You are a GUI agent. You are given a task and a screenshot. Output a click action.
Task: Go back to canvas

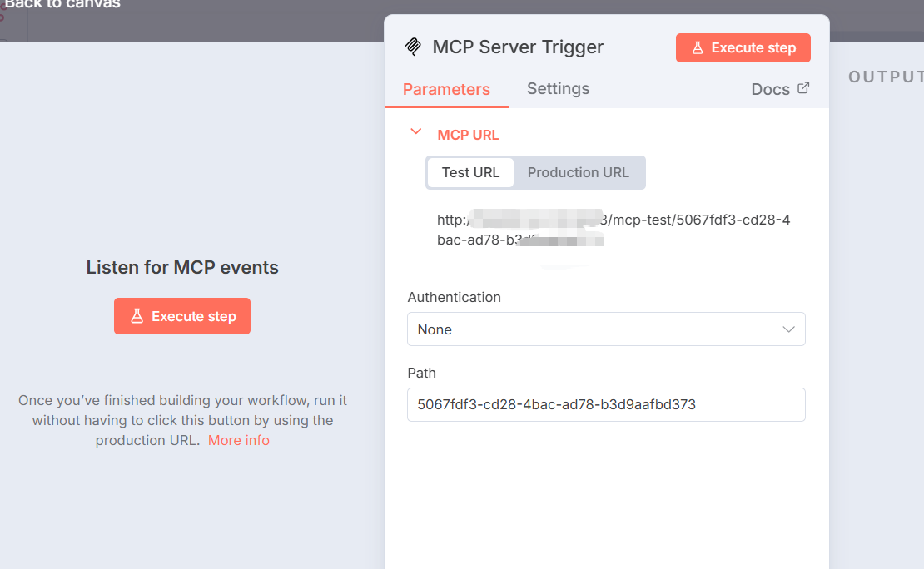tap(62, 5)
